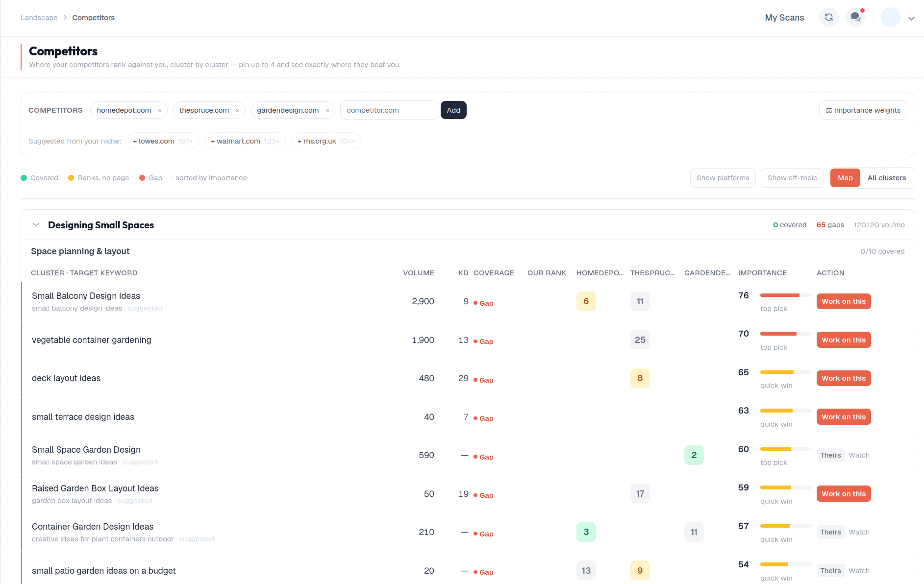Click importance bar for Container Garden Design Ideas
This screenshot has width=924, height=584.
(x=786, y=526)
